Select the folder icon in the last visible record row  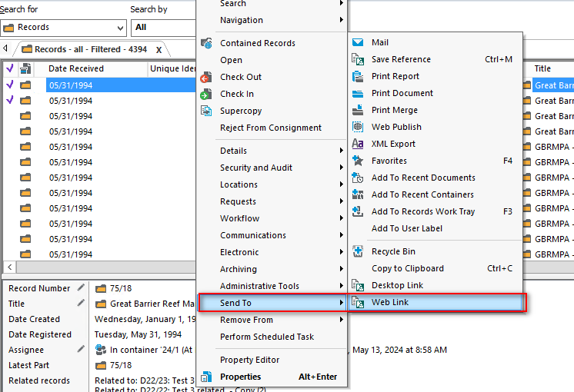[25, 254]
